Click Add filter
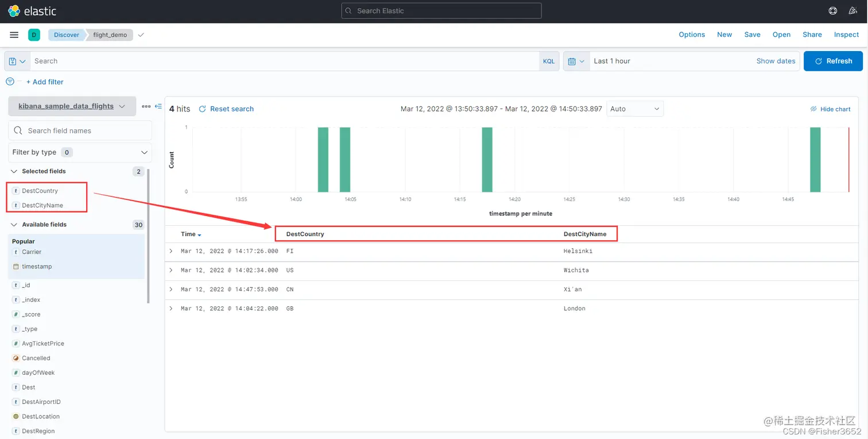The height and width of the screenshot is (439, 868). [x=45, y=82]
